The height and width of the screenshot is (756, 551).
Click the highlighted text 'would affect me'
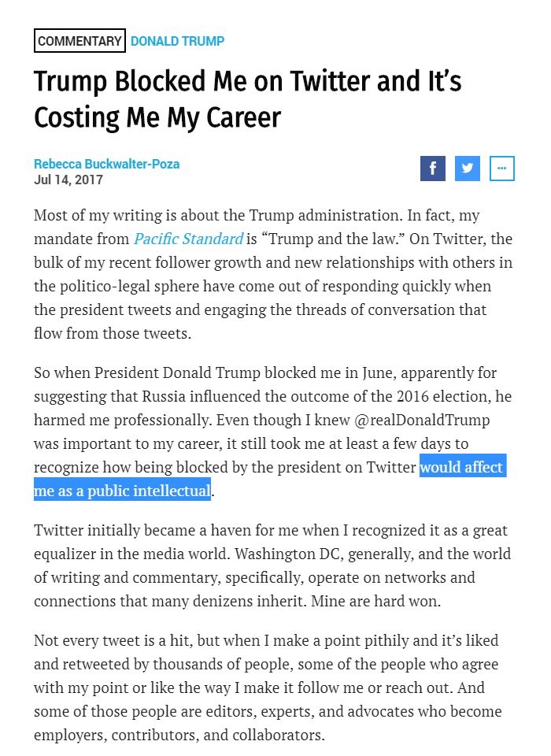(x=463, y=467)
